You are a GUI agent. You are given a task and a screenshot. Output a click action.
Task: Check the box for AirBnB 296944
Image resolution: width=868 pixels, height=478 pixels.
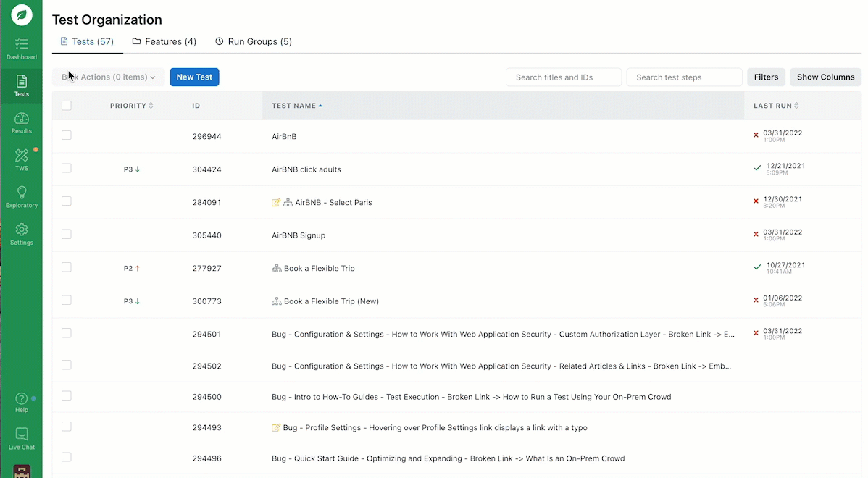[67, 135]
